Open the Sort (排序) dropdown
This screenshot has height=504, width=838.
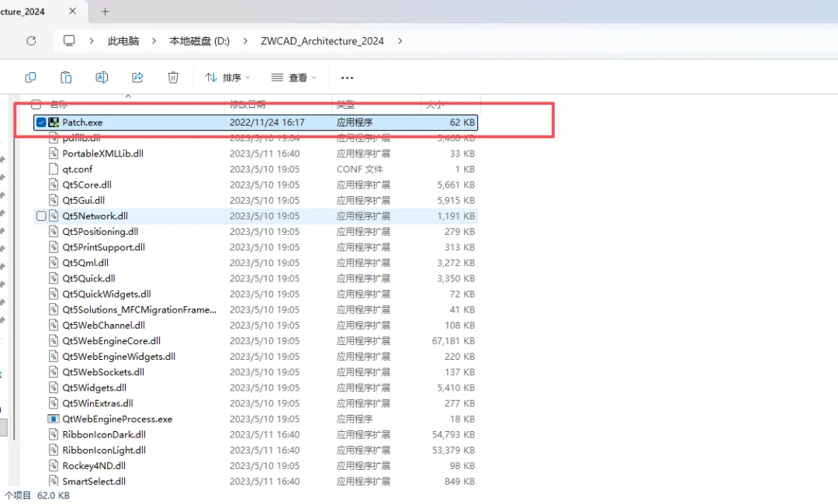point(227,78)
